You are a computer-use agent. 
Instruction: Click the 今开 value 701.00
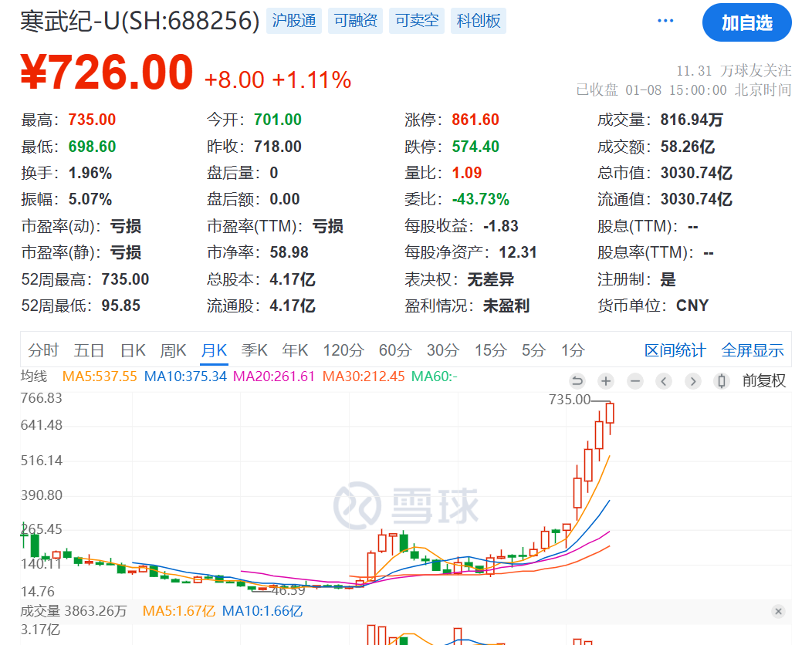click(x=278, y=120)
